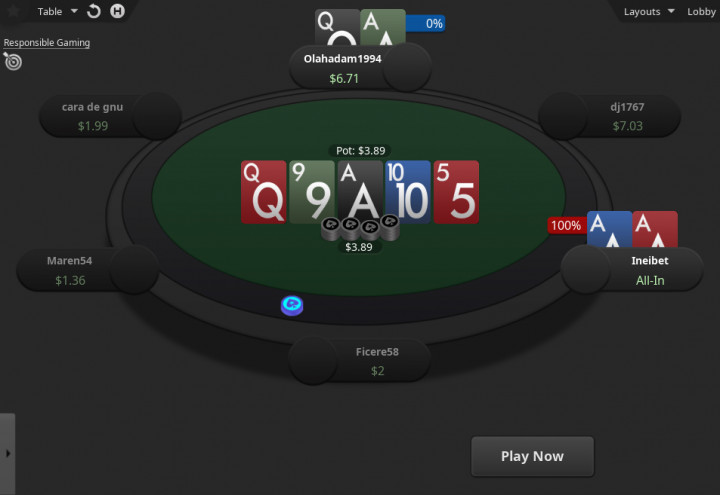Expand the left side panel arrow
The height and width of the screenshot is (495, 720).
pos(7,454)
